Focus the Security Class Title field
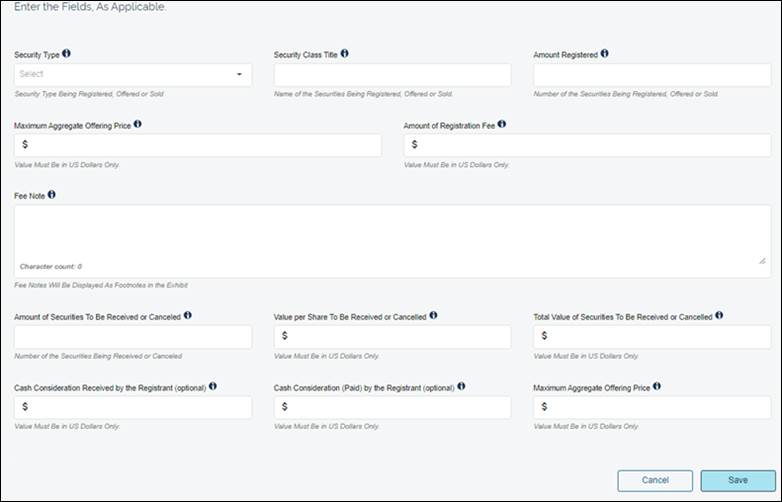 [x=392, y=75]
